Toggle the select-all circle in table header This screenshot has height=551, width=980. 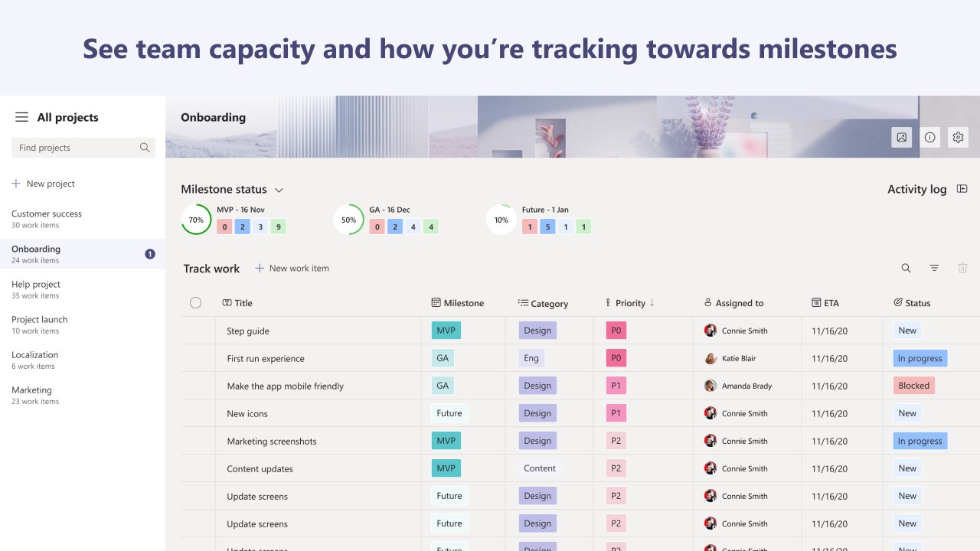coord(195,303)
